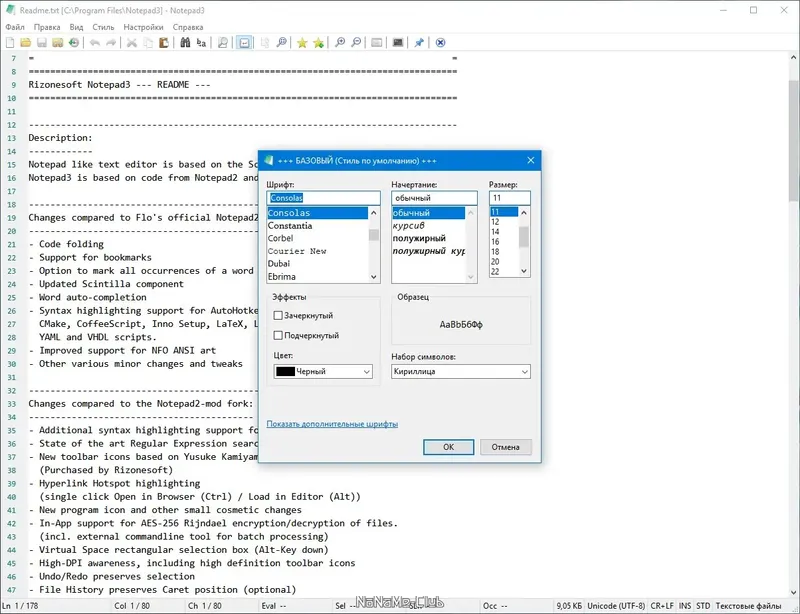Toggle Word Wrap toolbar icon

pos(244,43)
